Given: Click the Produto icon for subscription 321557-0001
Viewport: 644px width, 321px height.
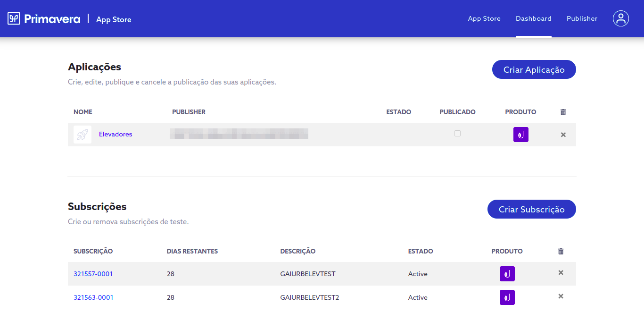Looking at the screenshot, I should 507,273.
